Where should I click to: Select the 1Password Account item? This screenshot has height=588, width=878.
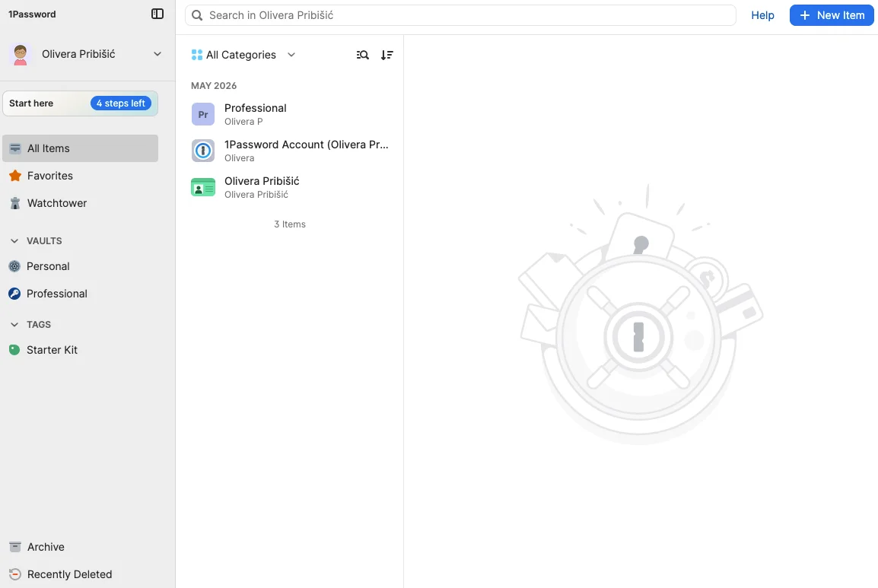[x=290, y=151]
